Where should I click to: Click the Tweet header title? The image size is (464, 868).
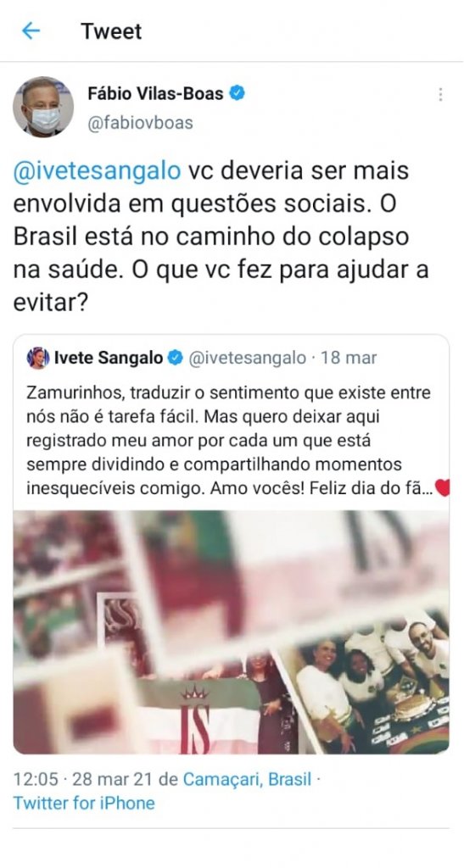point(111,31)
